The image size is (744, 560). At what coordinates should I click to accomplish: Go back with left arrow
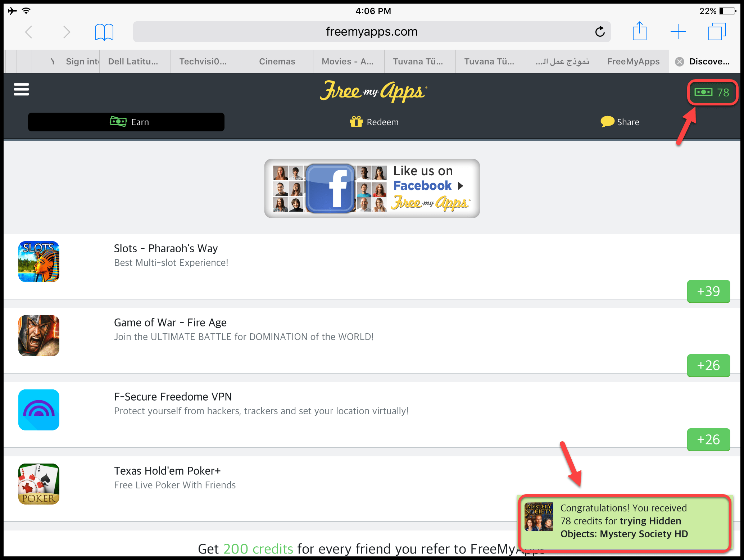tap(29, 32)
